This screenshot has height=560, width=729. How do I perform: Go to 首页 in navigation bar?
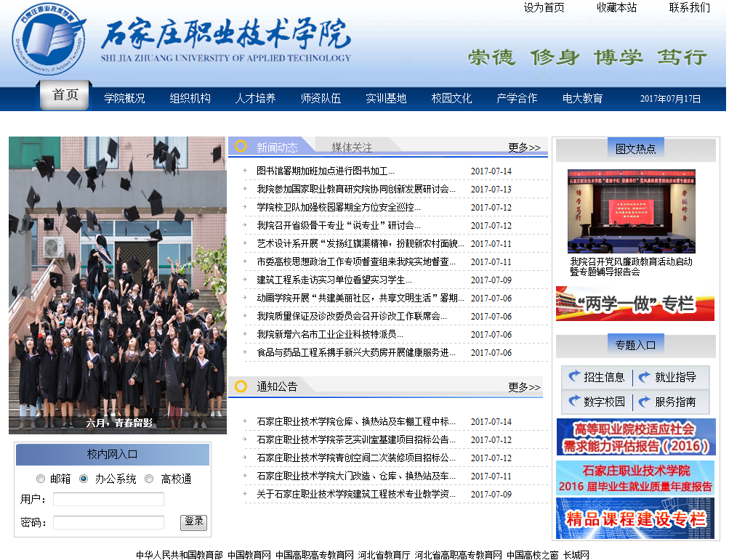pyautogui.click(x=65, y=95)
